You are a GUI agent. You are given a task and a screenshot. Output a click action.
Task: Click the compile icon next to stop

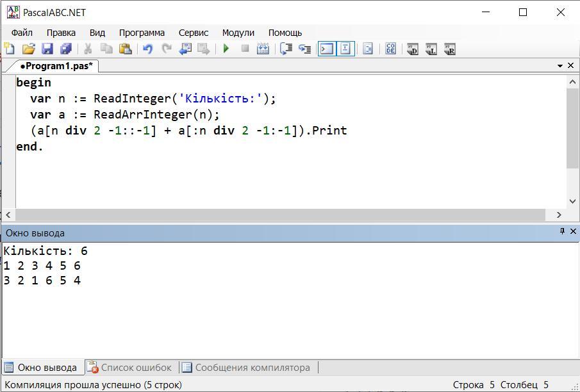coord(263,49)
